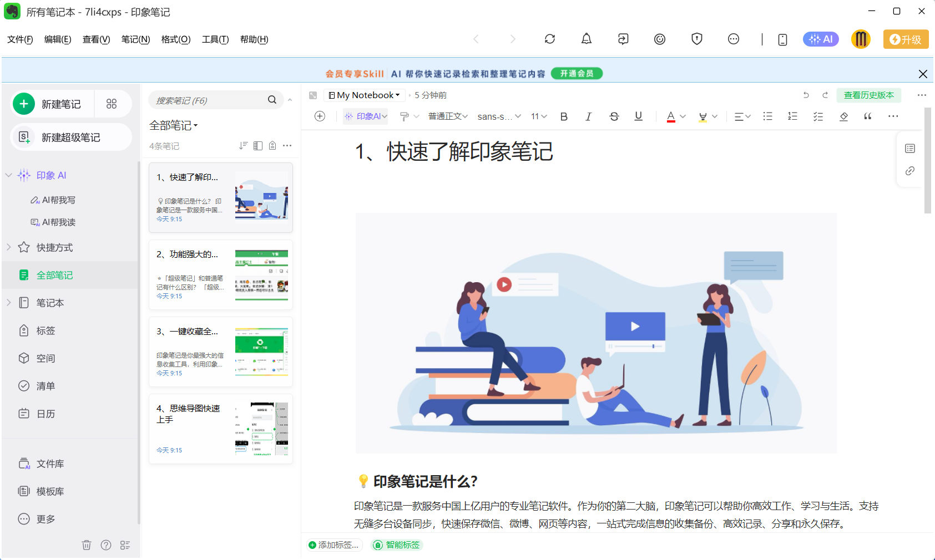Toggle bold formatting

[564, 116]
